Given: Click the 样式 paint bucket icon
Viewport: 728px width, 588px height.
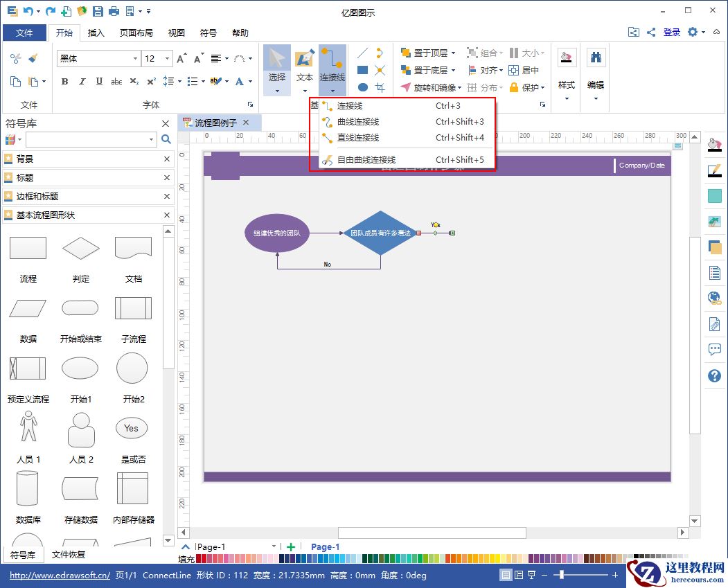Looking at the screenshot, I should coord(567,57).
